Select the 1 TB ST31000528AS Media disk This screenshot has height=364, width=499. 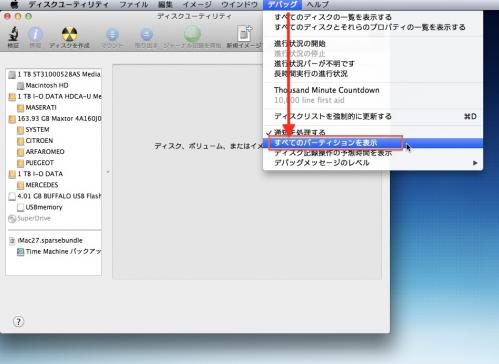pyautogui.click(x=54, y=74)
